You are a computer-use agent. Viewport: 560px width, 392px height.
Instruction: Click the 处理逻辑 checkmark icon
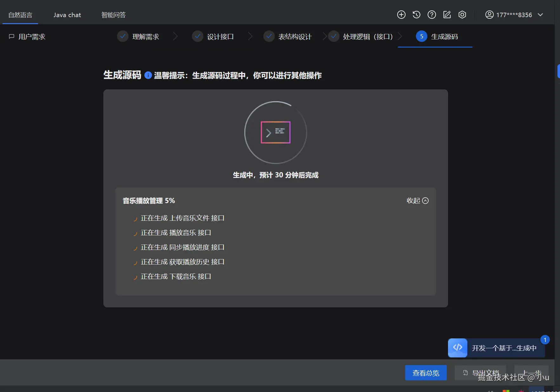pos(333,36)
